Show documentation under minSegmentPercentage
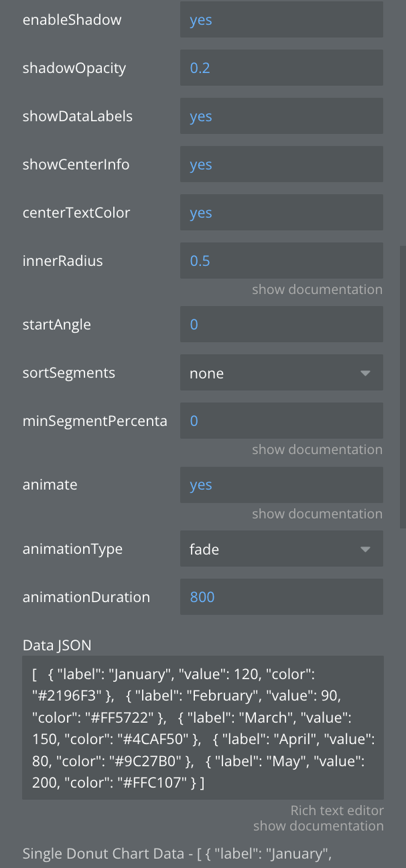Image resolution: width=406 pixels, height=868 pixels. (317, 450)
